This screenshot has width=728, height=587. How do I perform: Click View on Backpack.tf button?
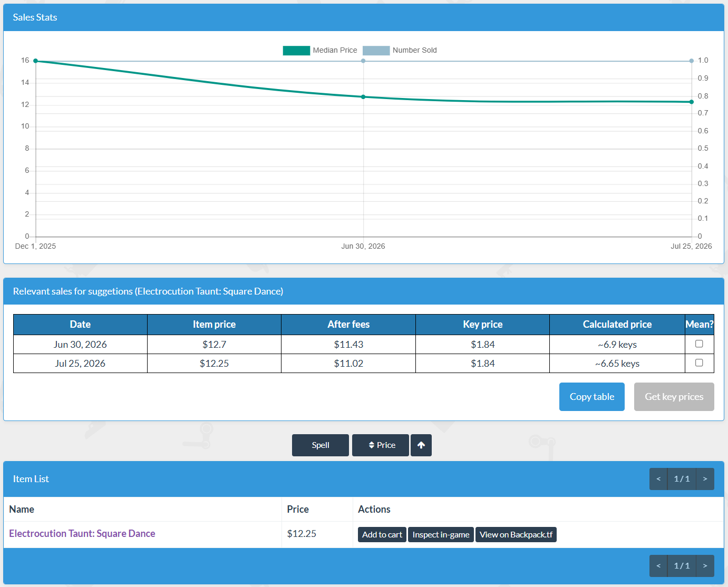click(516, 535)
